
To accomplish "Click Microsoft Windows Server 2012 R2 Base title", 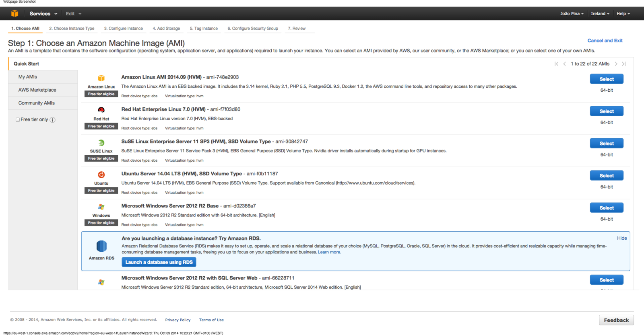I will [x=170, y=206].
